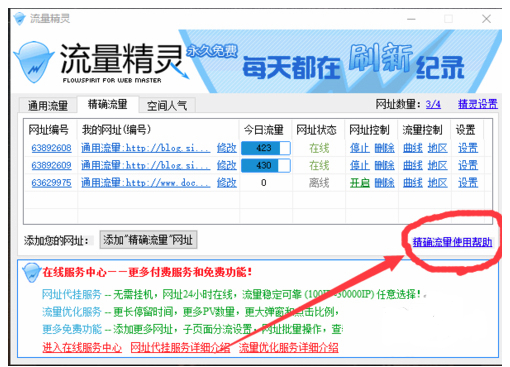Click the 网址控制 column header
The height and width of the screenshot is (367, 510).
pos(369,130)
